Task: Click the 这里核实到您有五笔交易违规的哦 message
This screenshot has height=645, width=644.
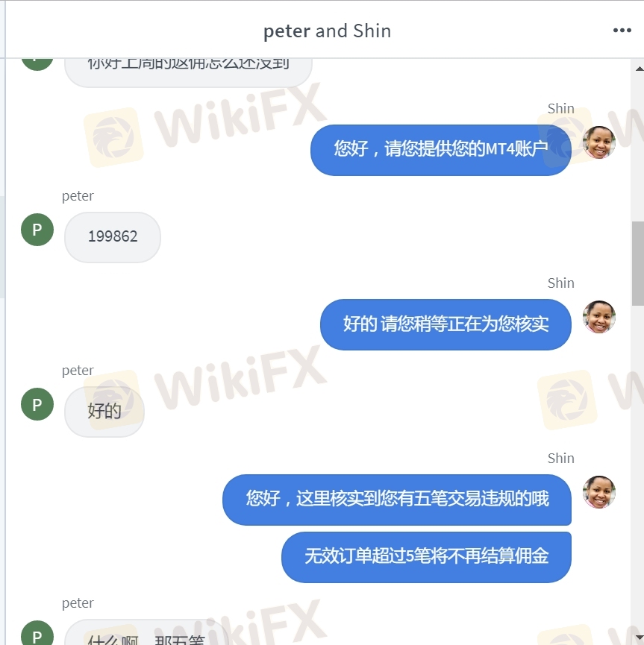Action: [397, 500]
